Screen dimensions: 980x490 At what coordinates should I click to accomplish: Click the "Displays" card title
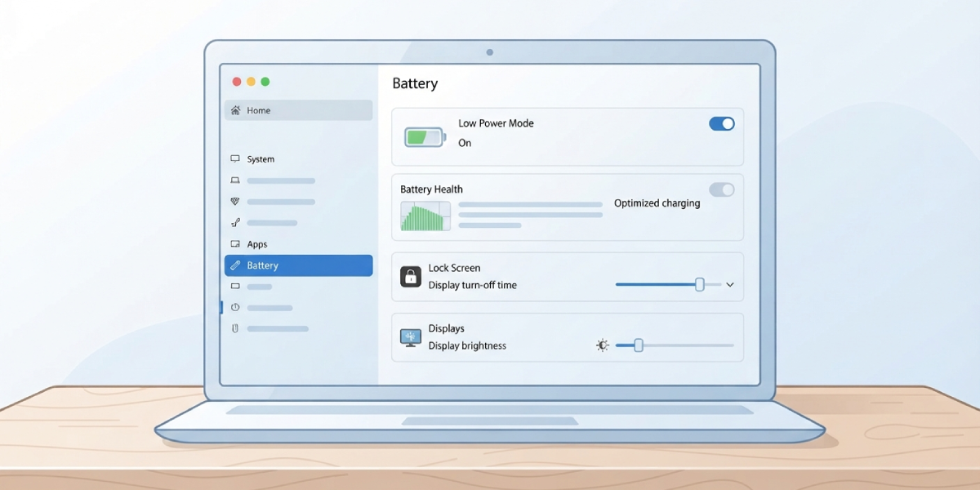point(447,328)
